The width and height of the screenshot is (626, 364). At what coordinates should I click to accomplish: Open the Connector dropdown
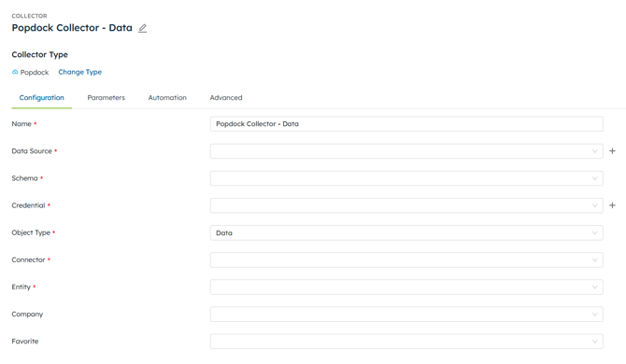406,260
